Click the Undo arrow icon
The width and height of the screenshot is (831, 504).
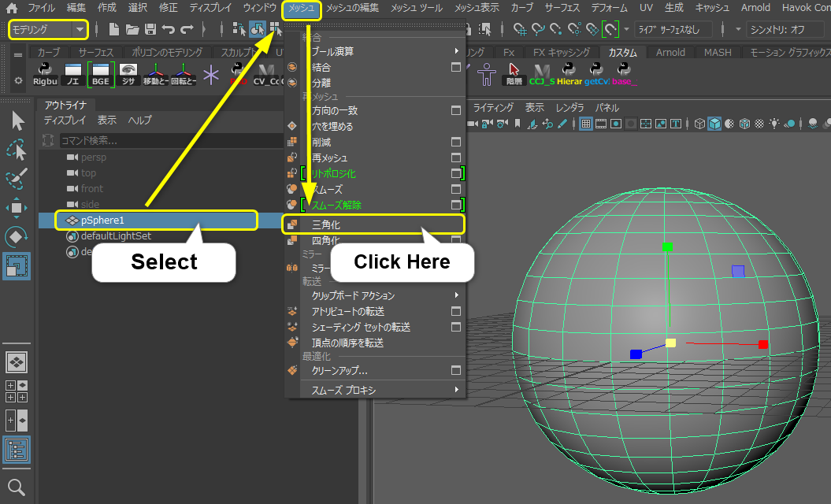click(x=168, y=29)
